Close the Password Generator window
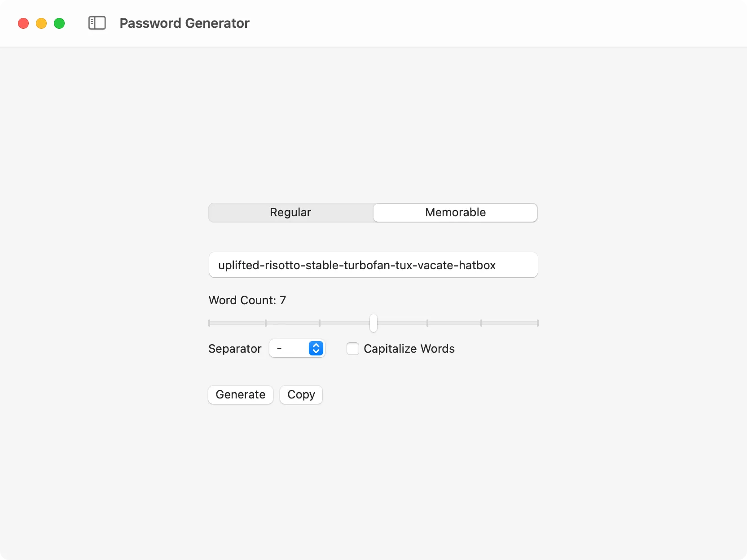The height and width of the screenshot is (560, 747). [23, 23]
